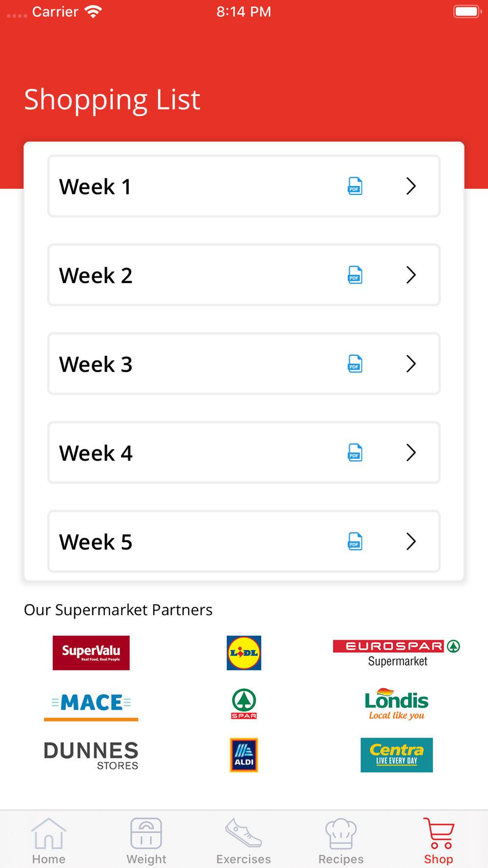Image resolution: width=488 pixels, height=868 pixels.
Task: Expand the Week 3 chevron arrow
Action: point(411,364)
